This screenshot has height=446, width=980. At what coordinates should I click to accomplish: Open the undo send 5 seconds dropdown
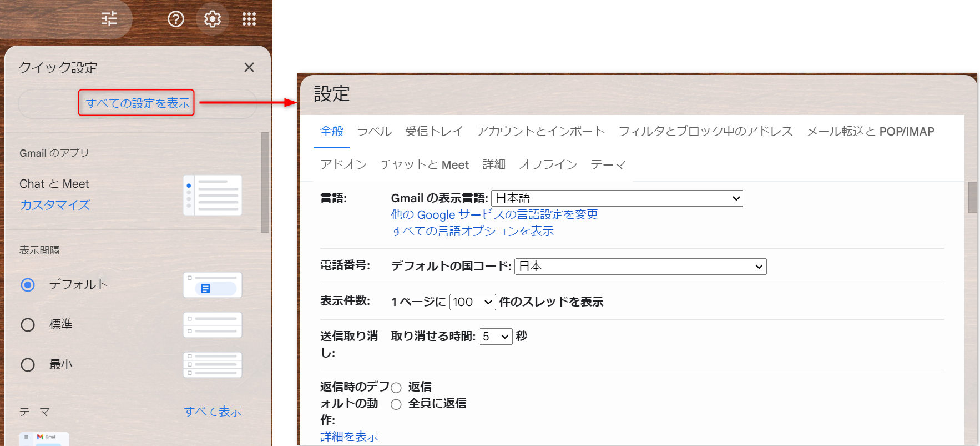(496, 337)
